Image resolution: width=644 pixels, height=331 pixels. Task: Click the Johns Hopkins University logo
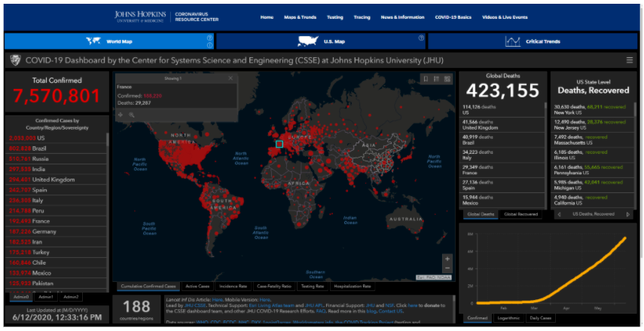coord(140,17)
